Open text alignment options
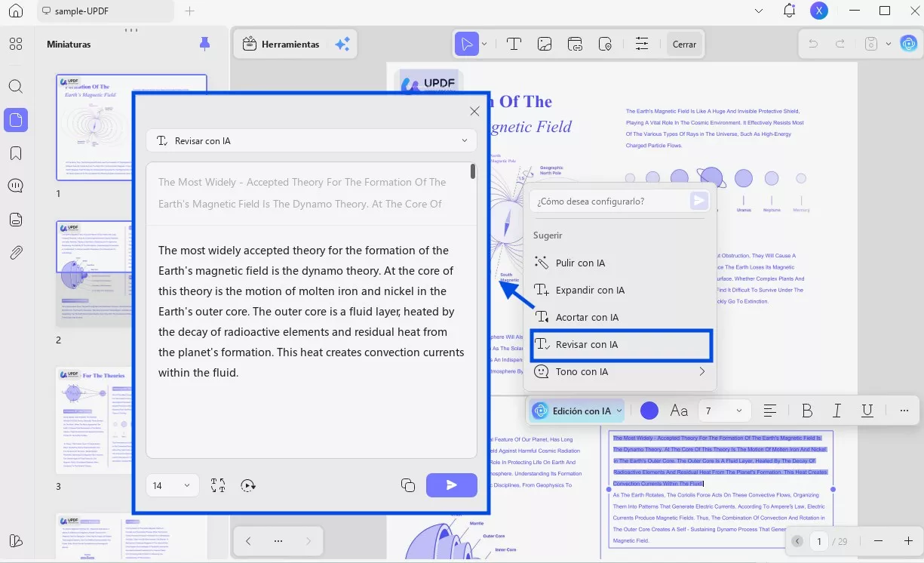924x563 pixels. [770, 411]
